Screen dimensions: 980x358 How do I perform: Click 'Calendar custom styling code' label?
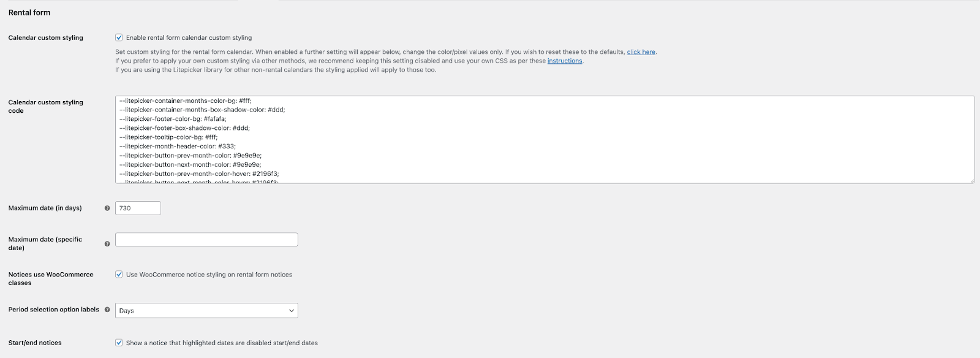coord(46,107)
